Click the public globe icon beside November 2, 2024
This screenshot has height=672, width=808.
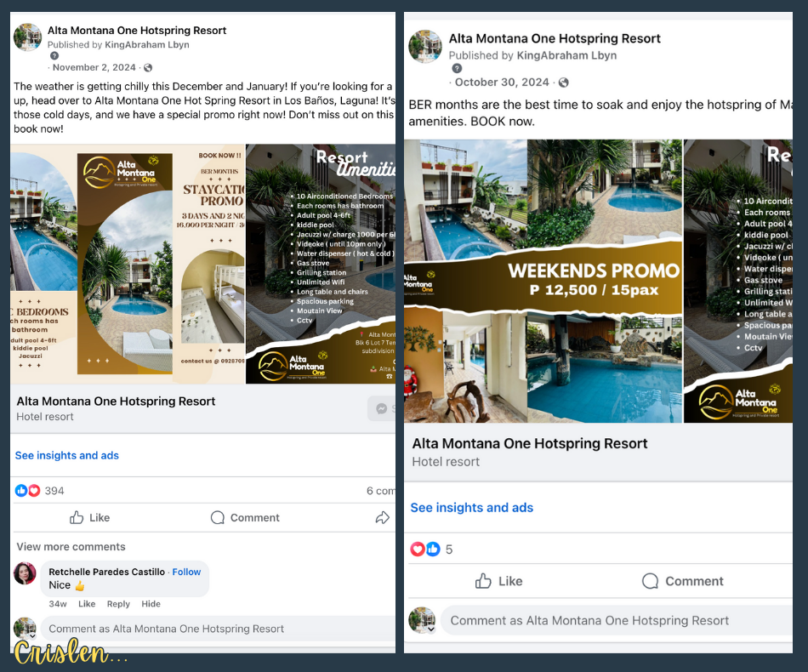coord(148,67)
